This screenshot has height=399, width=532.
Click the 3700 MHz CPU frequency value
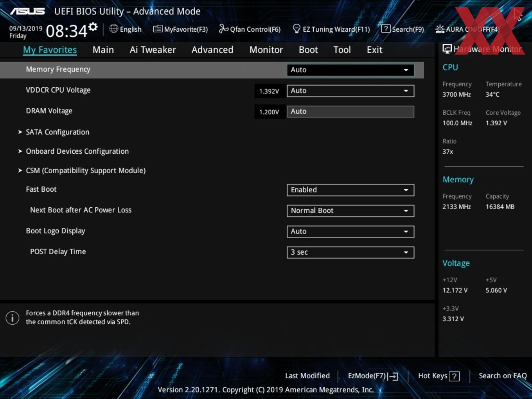click(457, 95)
